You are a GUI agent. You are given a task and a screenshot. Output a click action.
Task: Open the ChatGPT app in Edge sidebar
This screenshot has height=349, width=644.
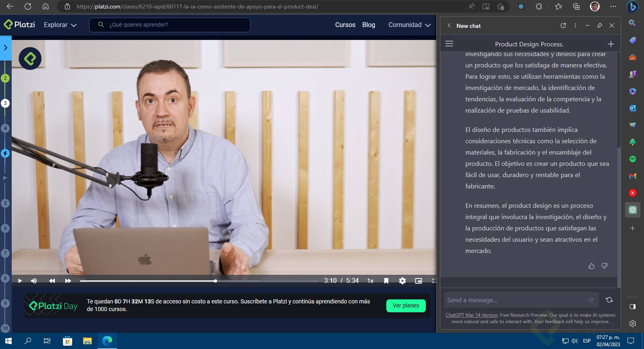632,210
